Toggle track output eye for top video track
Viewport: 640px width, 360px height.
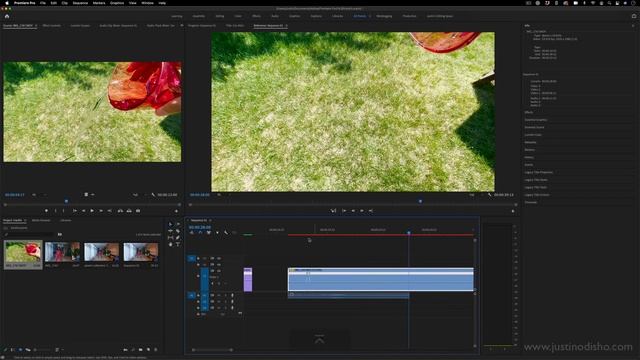(219, 258)
